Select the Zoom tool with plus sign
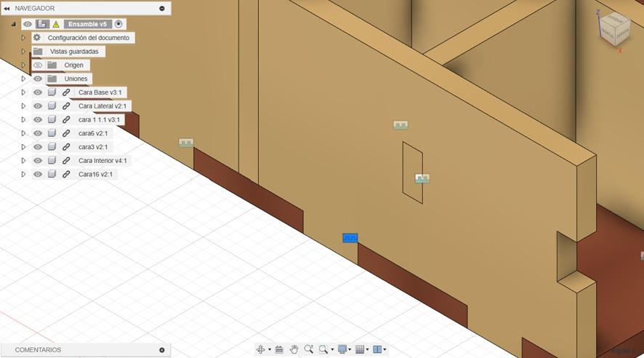 tap(309, 349)
